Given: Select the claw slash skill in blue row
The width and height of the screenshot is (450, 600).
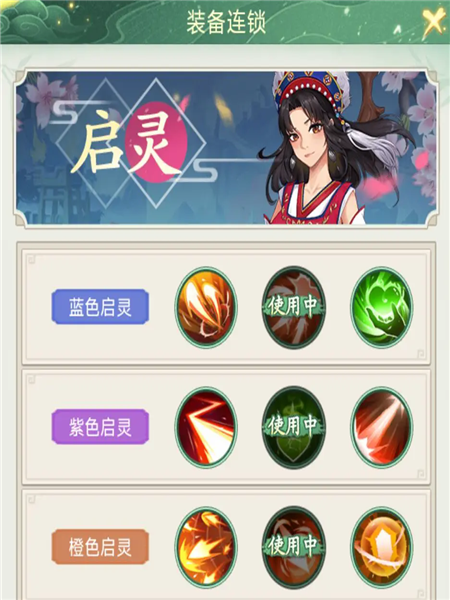Looking at the screenshot, I should tap(206, 307).
